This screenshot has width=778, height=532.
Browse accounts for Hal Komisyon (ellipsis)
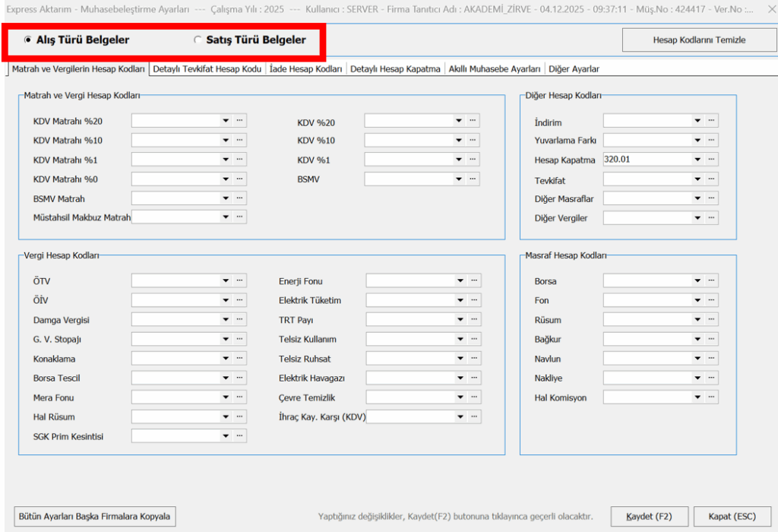click(711, 397)
